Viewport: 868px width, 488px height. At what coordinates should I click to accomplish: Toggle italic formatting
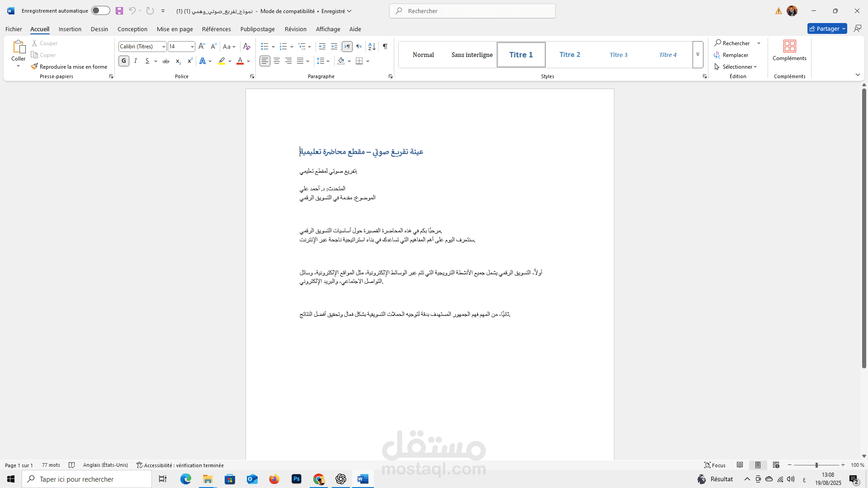pyautogui.click(x=136, y=61)
